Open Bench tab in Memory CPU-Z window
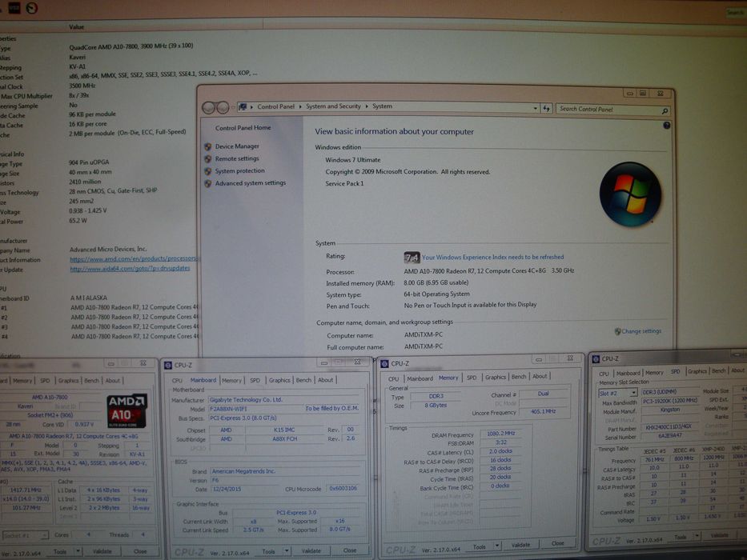The image size is (747, 560). (x=518, y=377)
